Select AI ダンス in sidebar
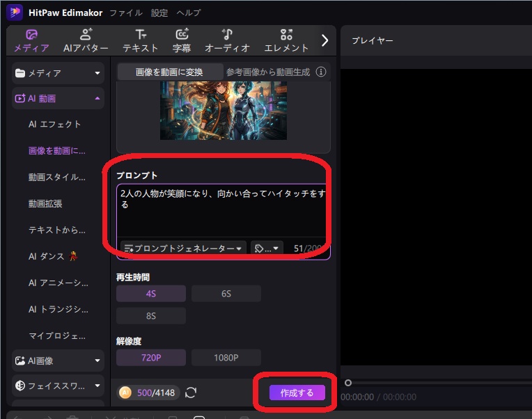Viewport: 532px width, 419px height. (x=53, y=256)
